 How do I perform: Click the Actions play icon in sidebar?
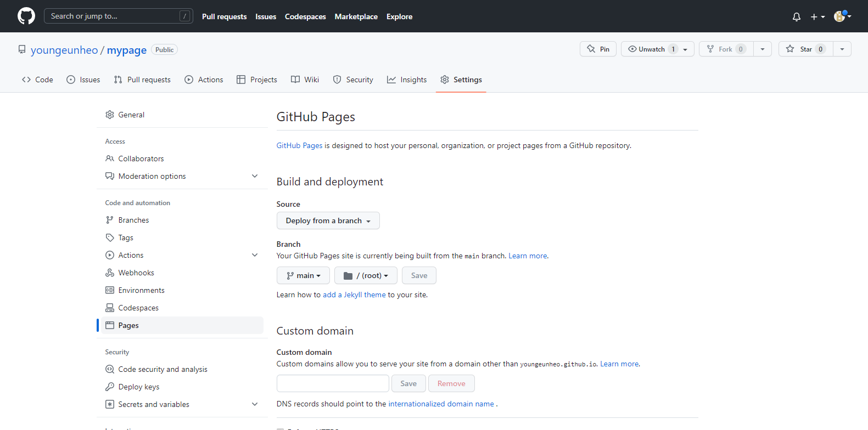(110, 255)
